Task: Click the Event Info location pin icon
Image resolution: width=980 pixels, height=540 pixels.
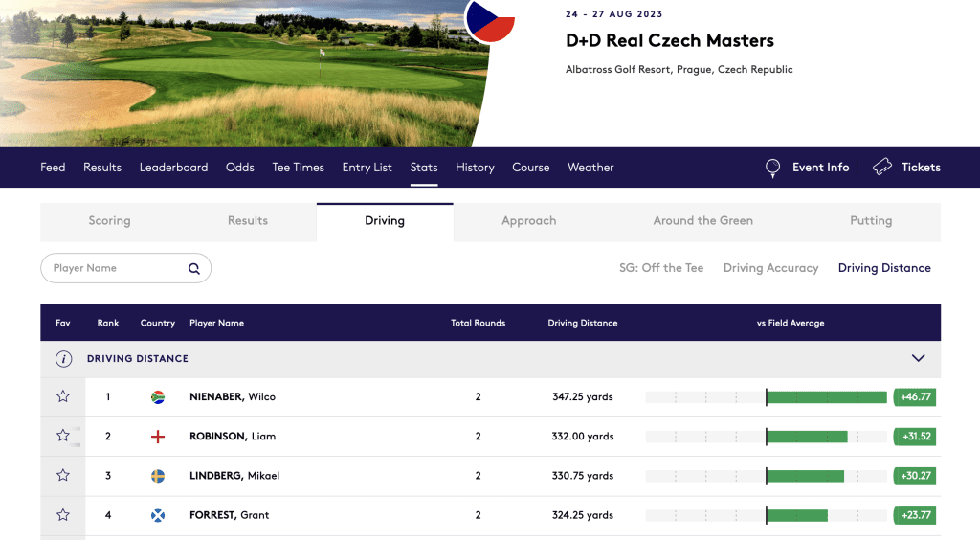Action: pyautogui.click(x=773, y=168)
